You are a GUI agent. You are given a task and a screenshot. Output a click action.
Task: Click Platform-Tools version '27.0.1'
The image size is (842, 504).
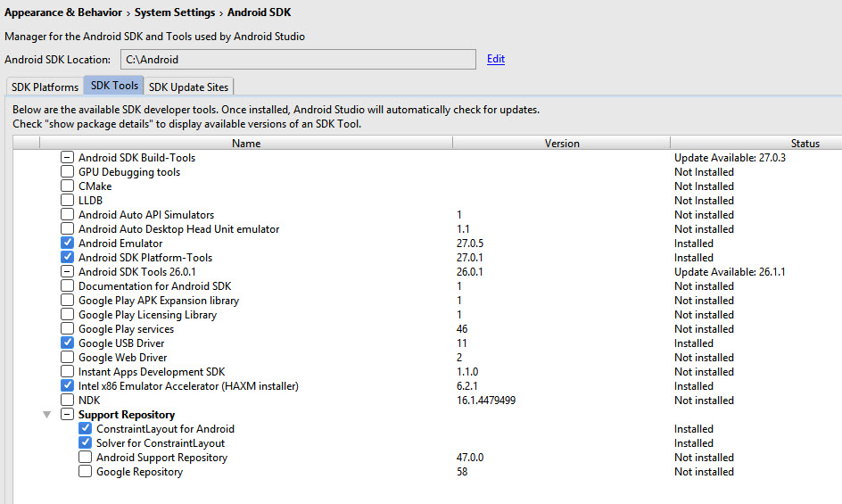point(470,258)
